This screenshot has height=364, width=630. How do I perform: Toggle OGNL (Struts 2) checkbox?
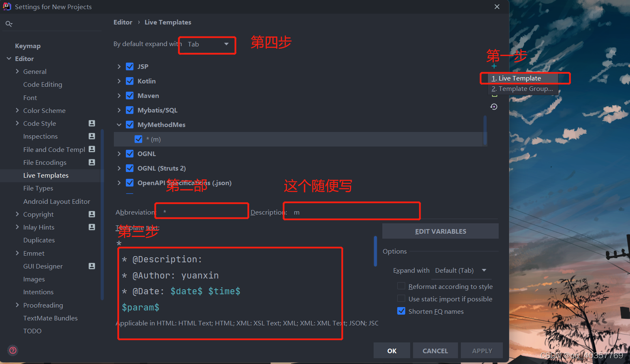pos(130,168)
